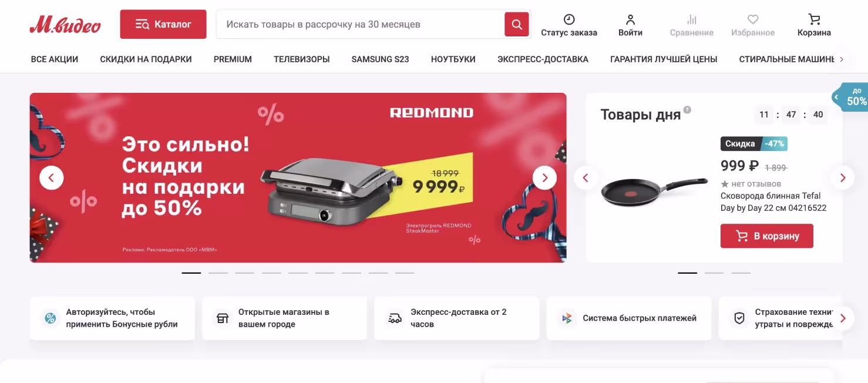This screenshot has height=383, width=868.
Task: Open Избранное heart icon
Action: pyautogui.click(x=753, y=19)
